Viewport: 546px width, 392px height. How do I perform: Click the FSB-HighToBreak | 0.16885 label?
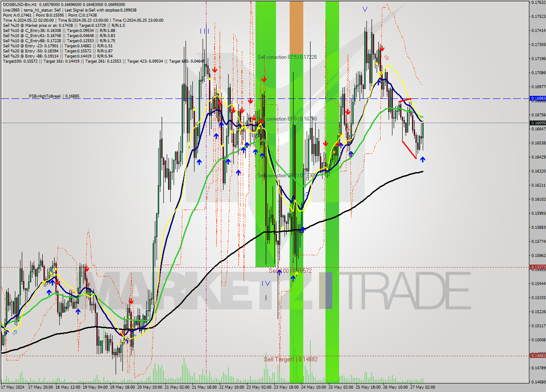[x=54, y=96]
